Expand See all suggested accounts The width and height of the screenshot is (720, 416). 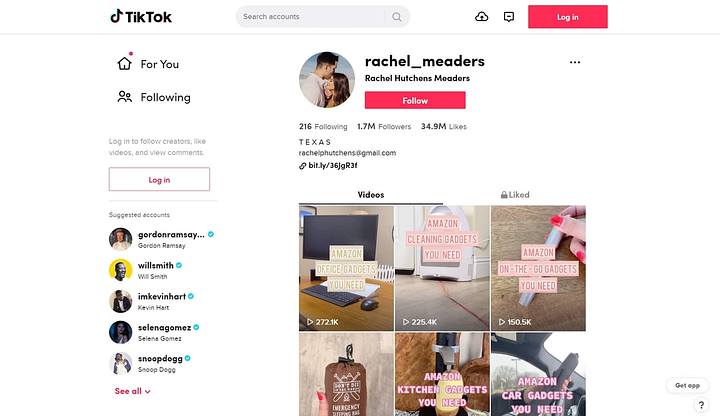pyautogui.click(x=133, y=391)
